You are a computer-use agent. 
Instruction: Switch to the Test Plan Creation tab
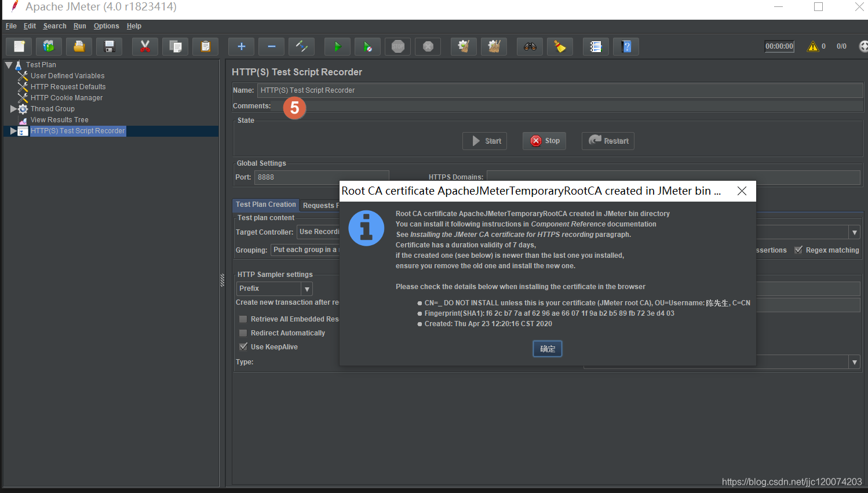[x=265, y=205]
